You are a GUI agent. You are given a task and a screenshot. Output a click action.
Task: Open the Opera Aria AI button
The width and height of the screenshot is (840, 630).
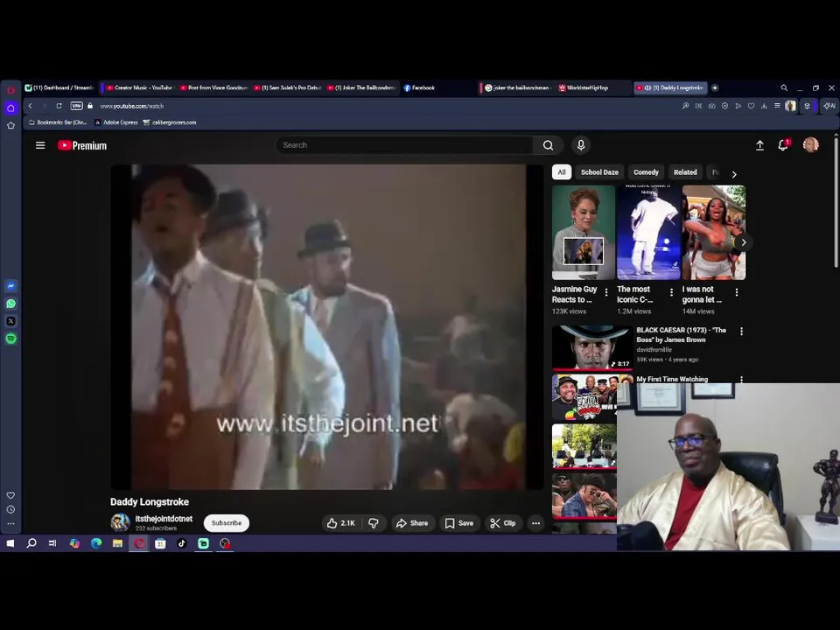(x=829, y=106)
